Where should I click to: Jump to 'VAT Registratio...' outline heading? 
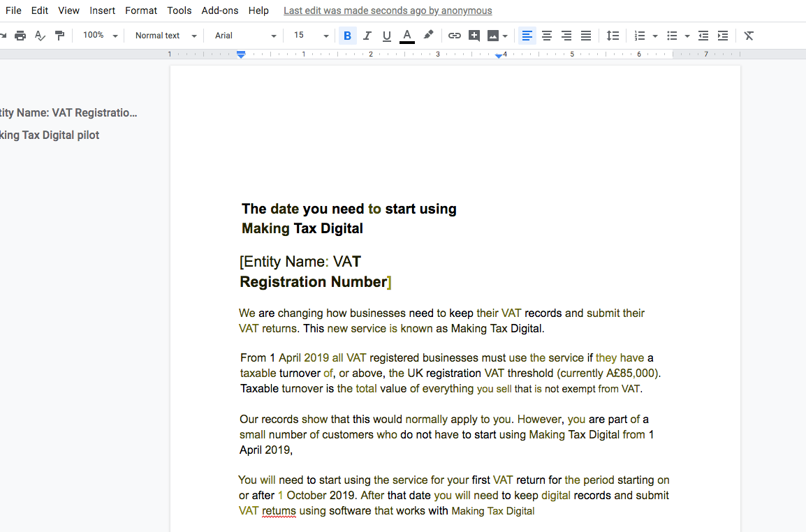[x=68, y=112]
